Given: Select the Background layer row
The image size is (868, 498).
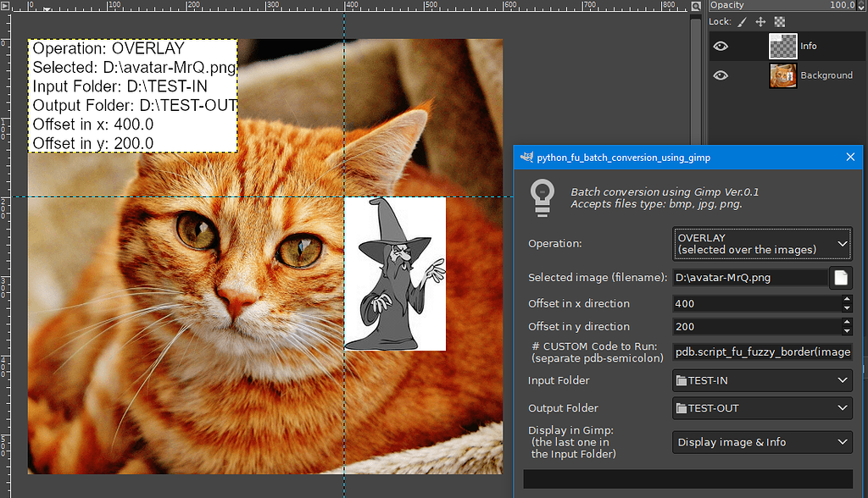Looking at the screenshot, I should point(826,75).
